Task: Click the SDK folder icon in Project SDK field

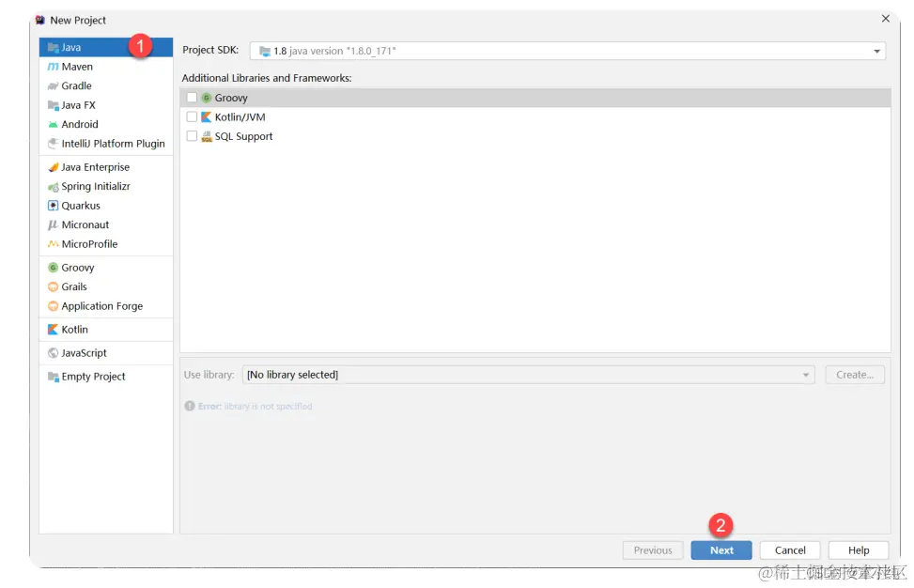Action: coord(265,52)
